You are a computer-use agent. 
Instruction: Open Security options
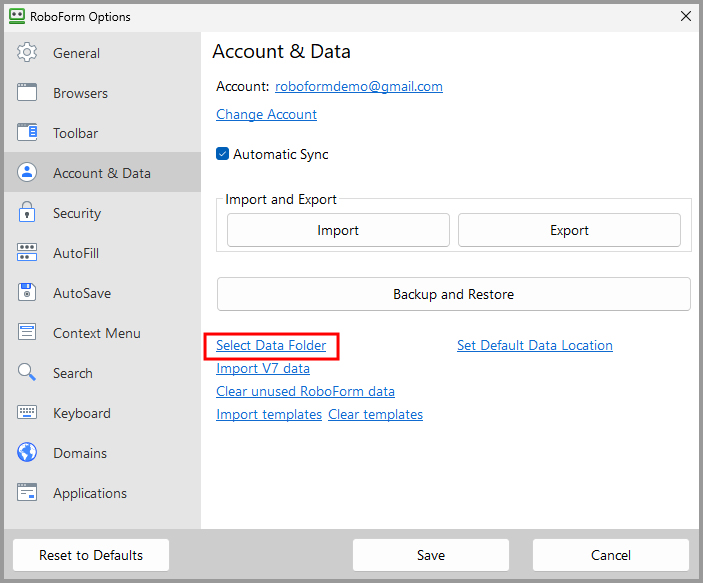point(103,212)
